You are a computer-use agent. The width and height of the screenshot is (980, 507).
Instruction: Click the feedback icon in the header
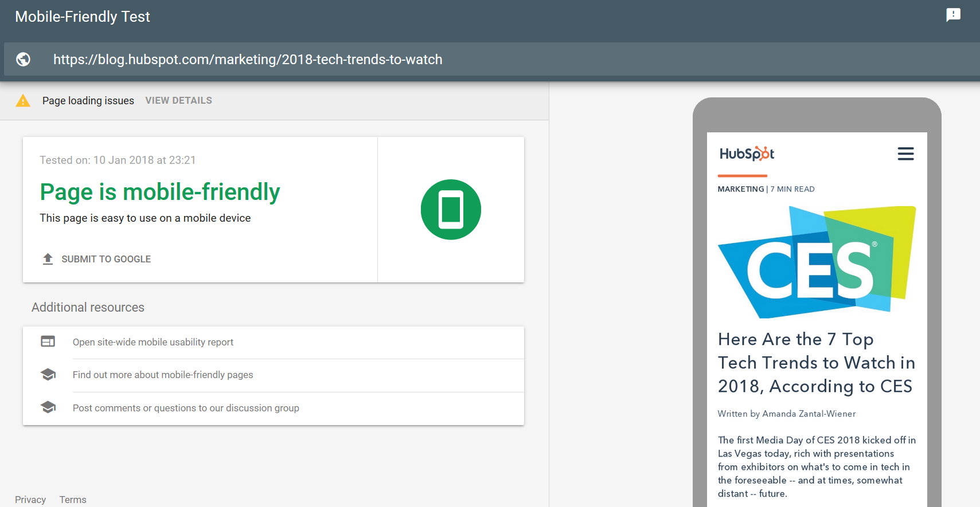point(953,15)
